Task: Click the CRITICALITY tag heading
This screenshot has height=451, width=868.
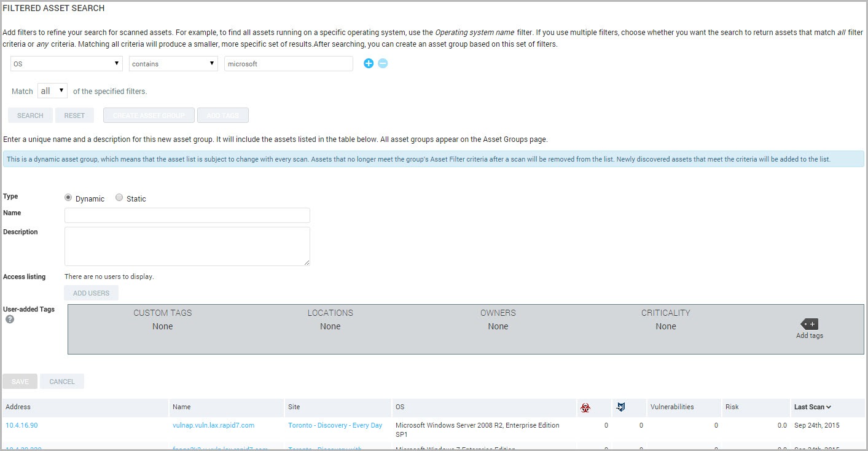Action: (x=666, y=313)
